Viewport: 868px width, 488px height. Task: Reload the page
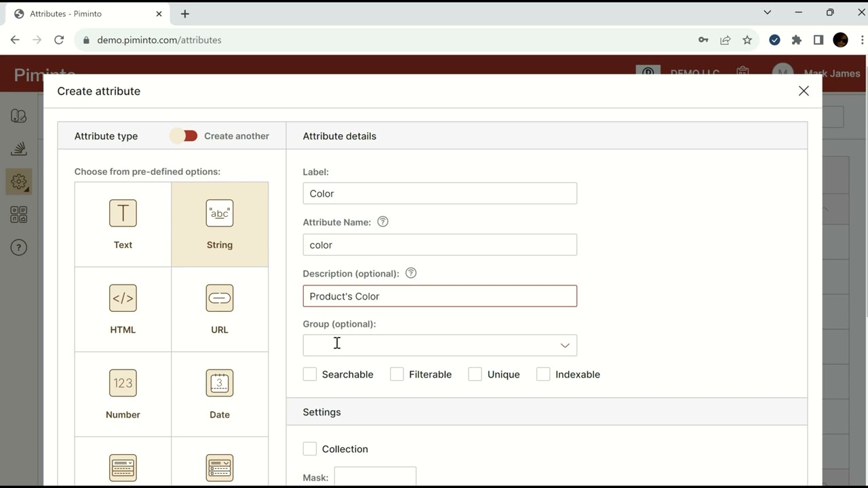point(59,40)
